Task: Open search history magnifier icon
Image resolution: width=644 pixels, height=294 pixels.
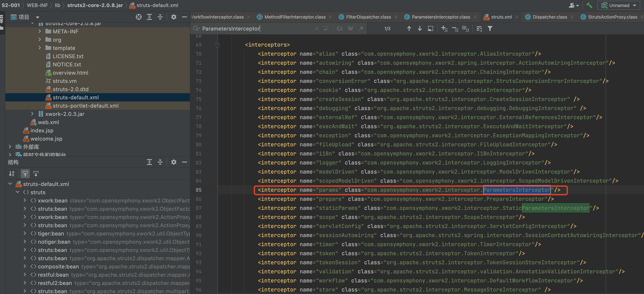Action: 196,28
